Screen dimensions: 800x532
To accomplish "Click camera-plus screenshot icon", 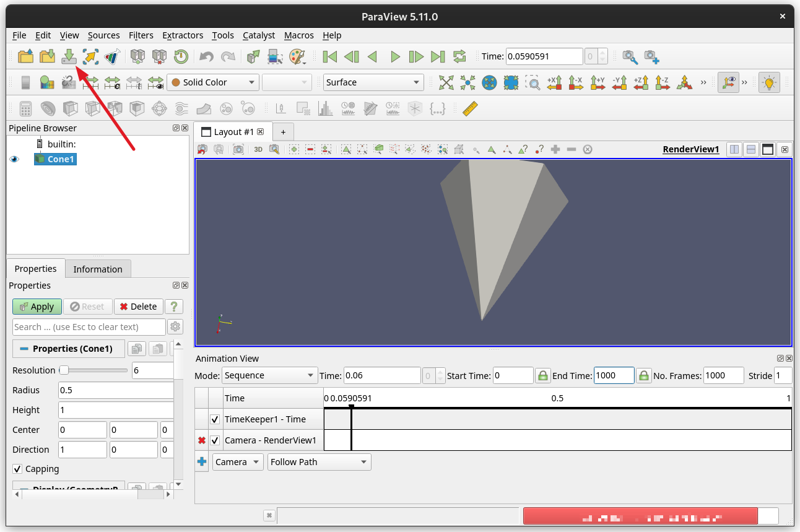I will pos(651,57).
